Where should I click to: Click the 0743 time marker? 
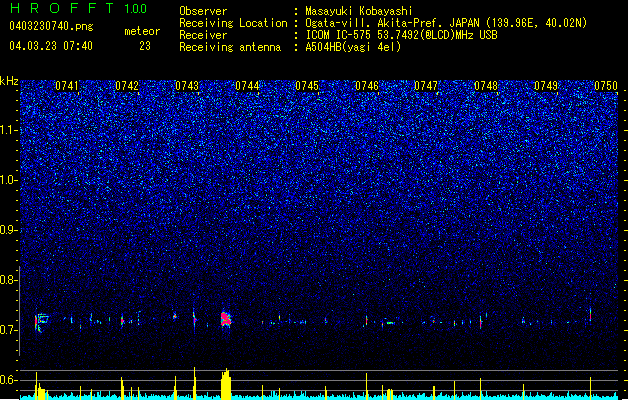(187, 86)
